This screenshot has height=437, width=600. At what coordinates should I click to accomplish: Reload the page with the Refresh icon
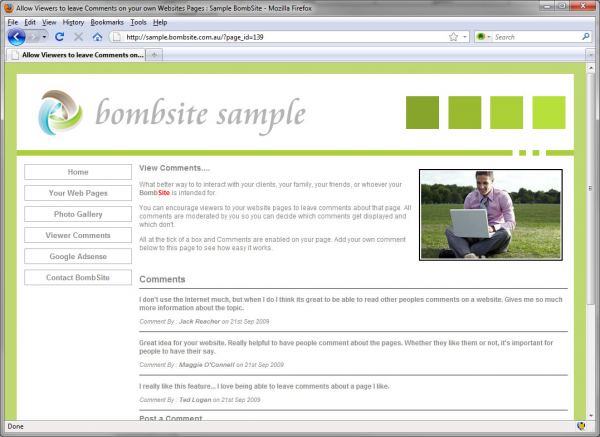tap(59, 37)
